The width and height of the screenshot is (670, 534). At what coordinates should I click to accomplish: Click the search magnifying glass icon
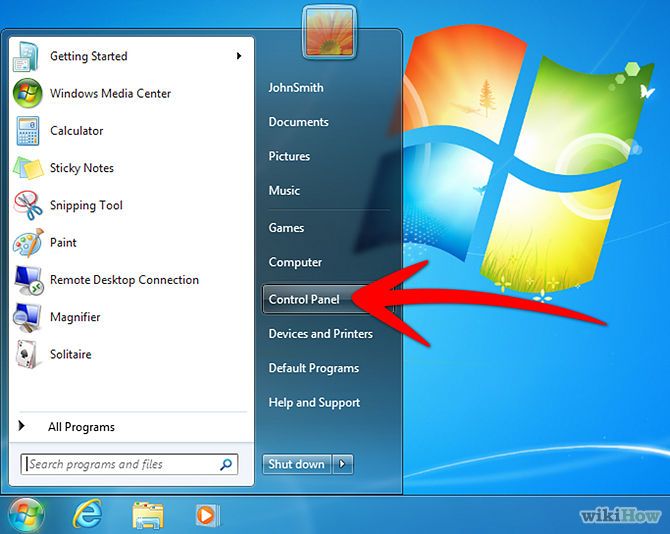(x=226, y=464)
